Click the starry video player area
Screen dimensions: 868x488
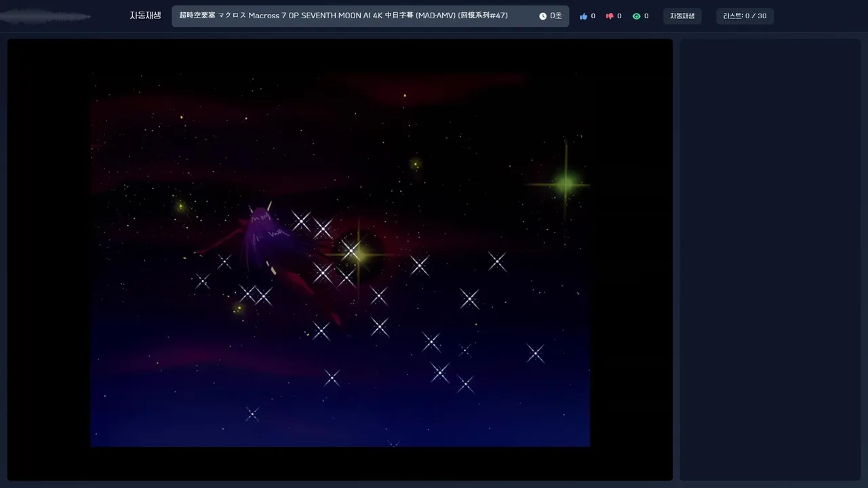340,260
